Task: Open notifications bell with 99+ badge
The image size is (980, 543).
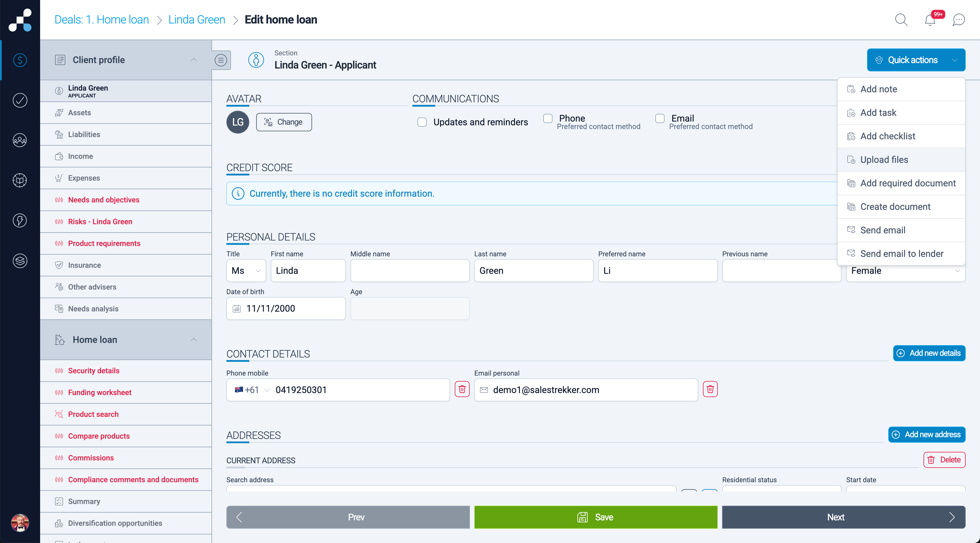Action: (930, 20)
